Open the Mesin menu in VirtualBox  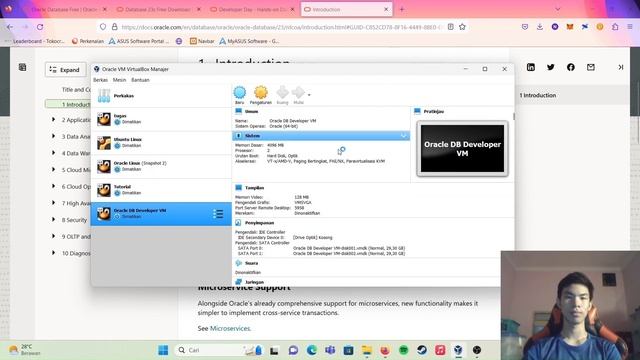click(x=120, y=80)
